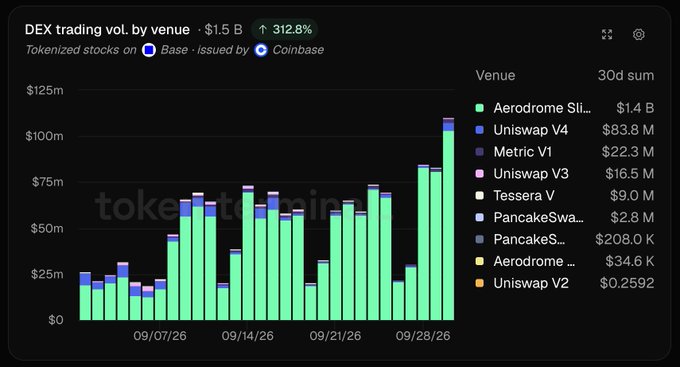Click the $0.2592 value

click(627, 283)
